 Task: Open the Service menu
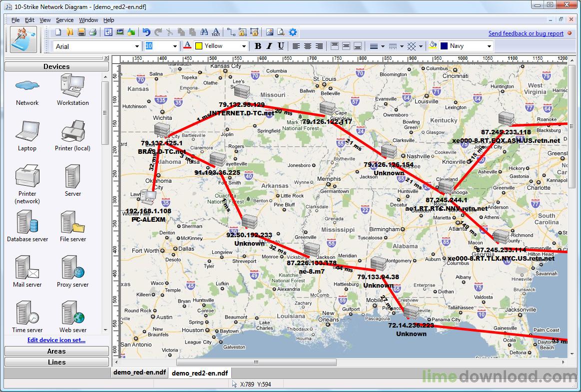(64, 20)
